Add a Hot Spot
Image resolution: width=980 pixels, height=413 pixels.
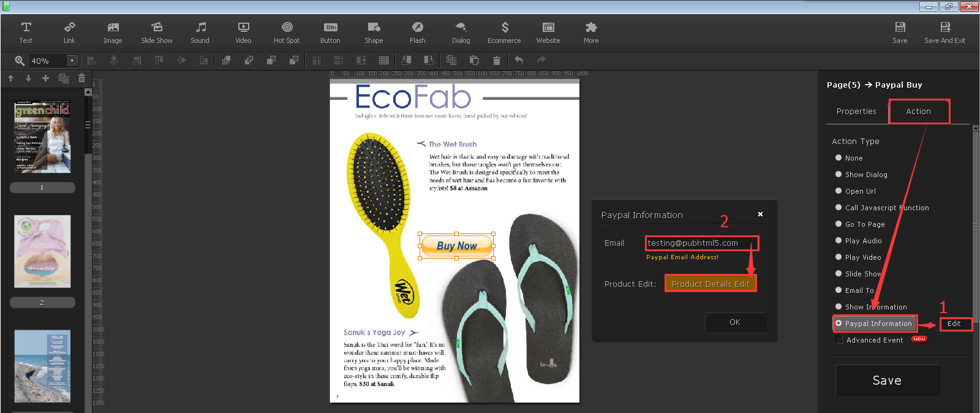(x=287, y=32)
